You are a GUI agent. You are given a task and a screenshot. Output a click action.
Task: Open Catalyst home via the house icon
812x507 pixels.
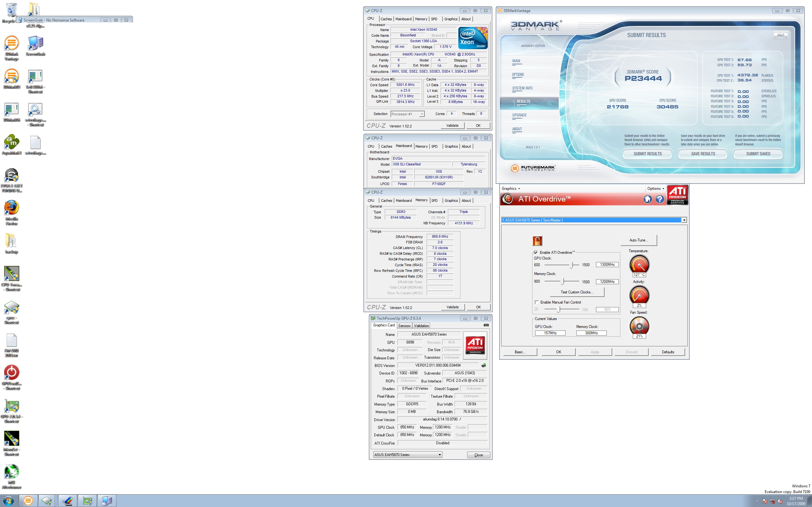click(648, 199)
